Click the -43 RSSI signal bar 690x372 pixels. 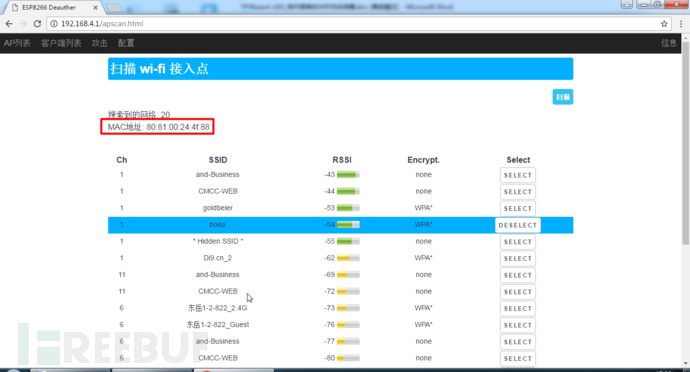pyautogui.click(x=348, y=175)
